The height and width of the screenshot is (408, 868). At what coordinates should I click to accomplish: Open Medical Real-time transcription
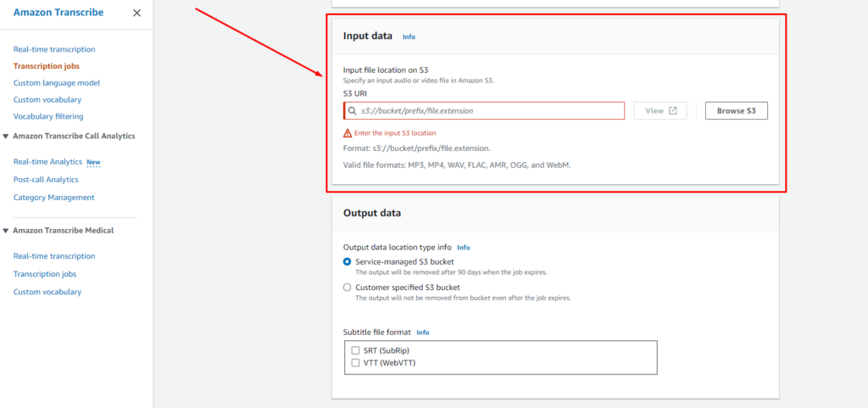point(54,256)
